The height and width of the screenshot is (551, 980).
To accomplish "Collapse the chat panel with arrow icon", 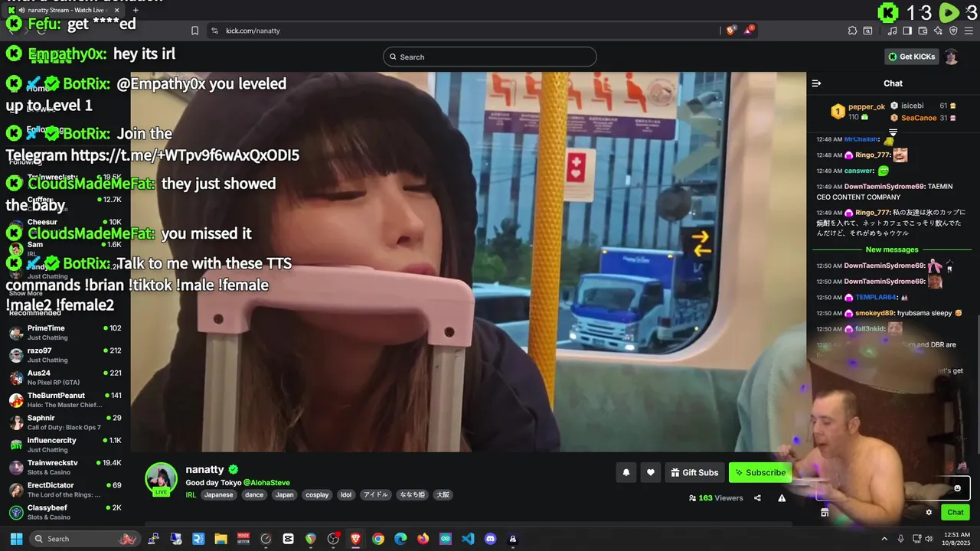I will 816,83.
